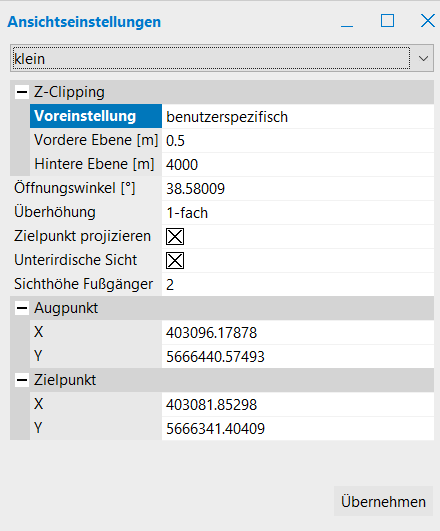Minimize the Ansichtseinstellungen window
The height and width of the screenshot is (531, 440).
click(x=347, y=22)
